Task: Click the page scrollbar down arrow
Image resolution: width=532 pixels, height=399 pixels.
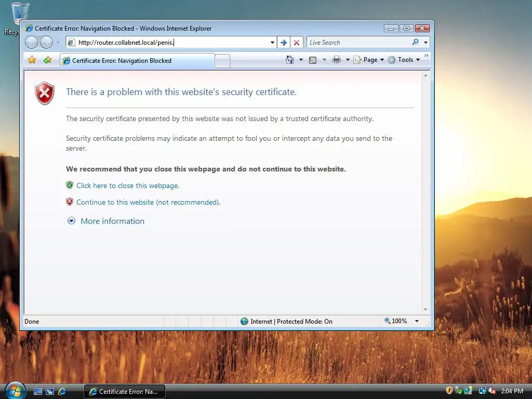Action: coord(425,310)
